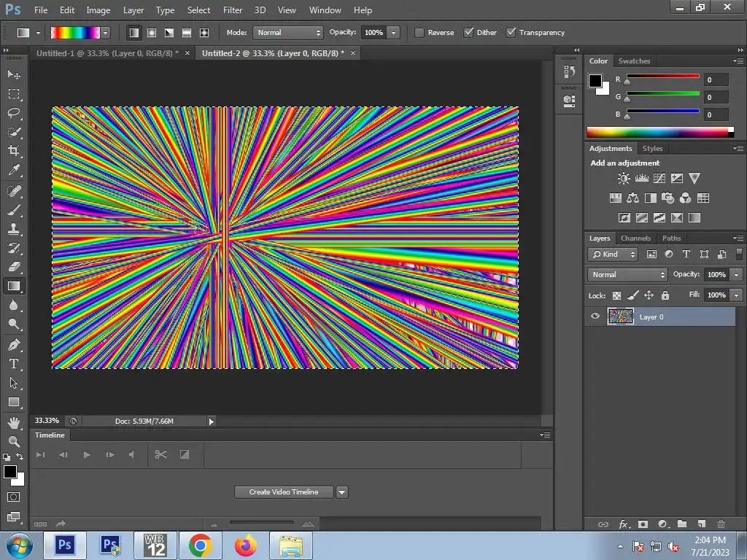Image resolution: width=747 pixels, height=560 pixels.
Task: Open the gradient Mode dropdown
Action: (x=288, y=33)
